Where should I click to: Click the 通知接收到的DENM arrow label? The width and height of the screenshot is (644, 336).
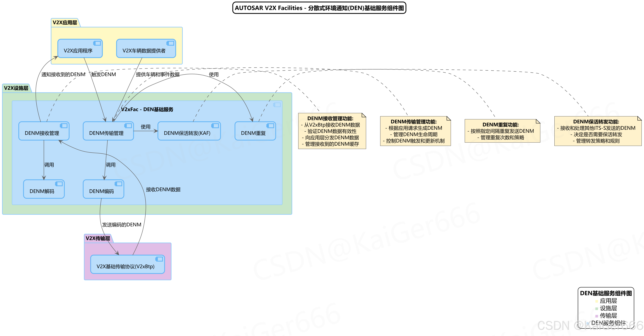click(63, 74)
